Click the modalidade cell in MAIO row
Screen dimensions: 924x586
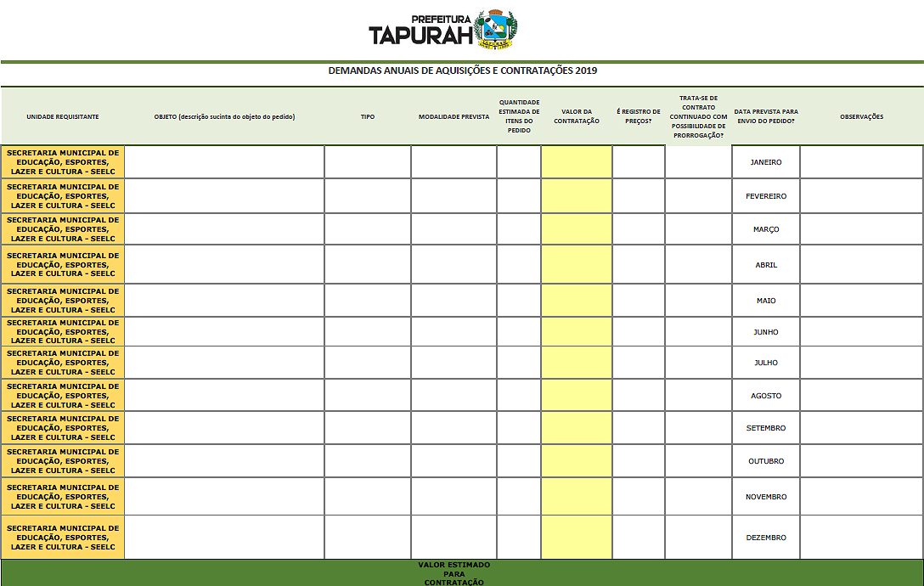point(454,301)
